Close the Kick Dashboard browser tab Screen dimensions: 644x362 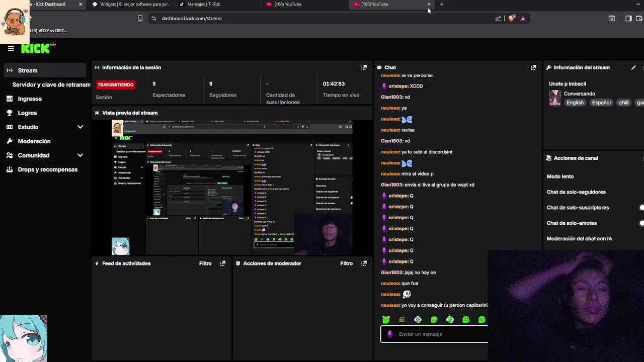[80, 5]
